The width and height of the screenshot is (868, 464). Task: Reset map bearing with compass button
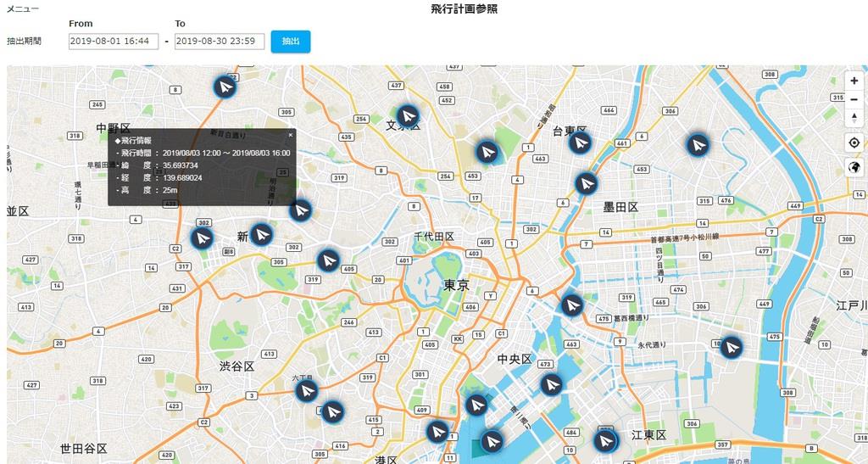[854, 117]
